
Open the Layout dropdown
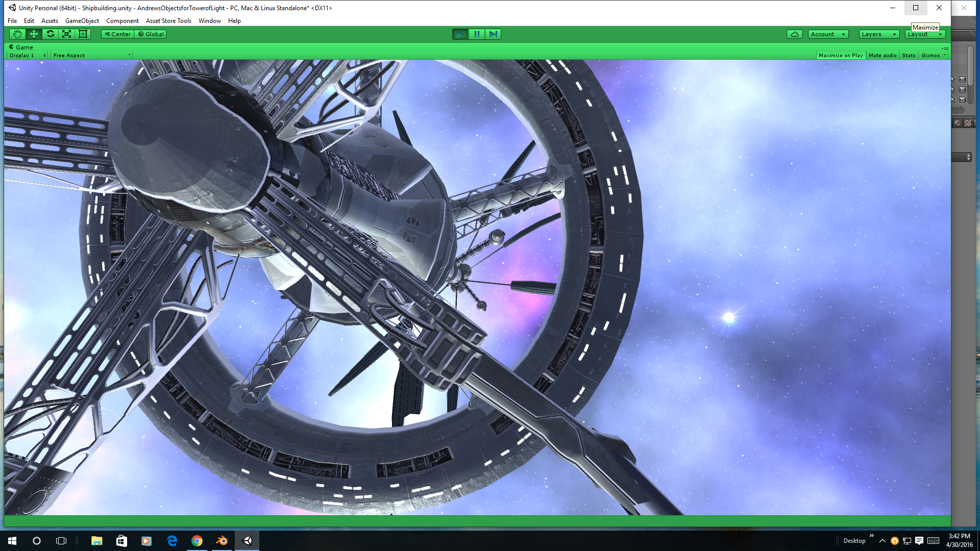[925, 34]
